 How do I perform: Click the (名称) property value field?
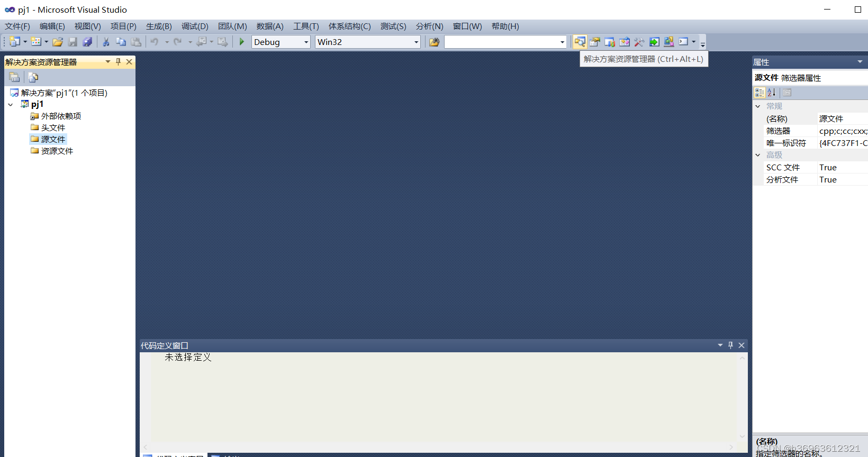click(x=843, y=118)
